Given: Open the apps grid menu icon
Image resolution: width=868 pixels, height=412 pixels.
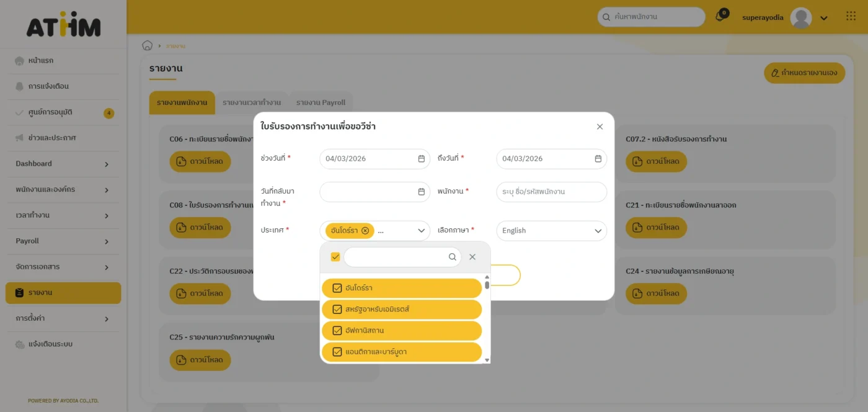Looking at the screenshot, I should 851,17.
